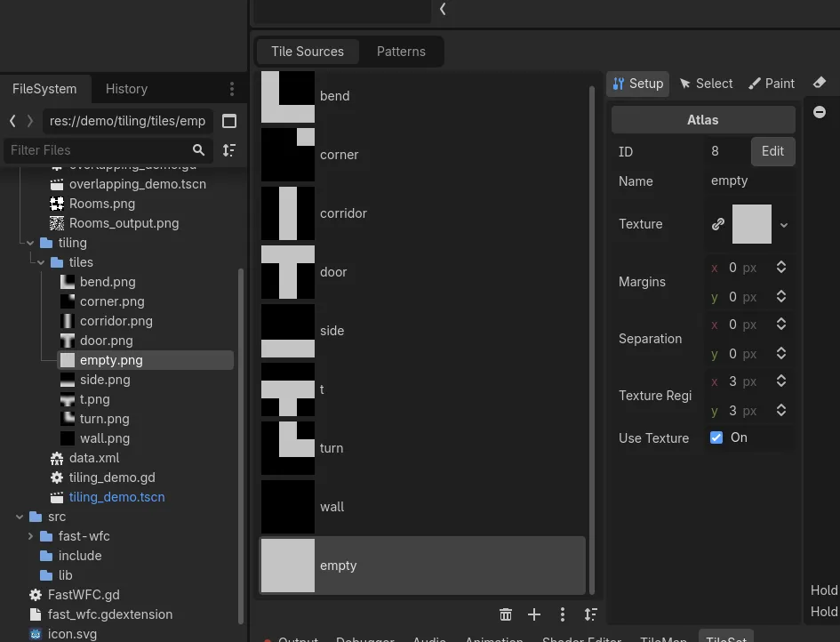Switch to the Tile Sources tab

coord(308,52)
